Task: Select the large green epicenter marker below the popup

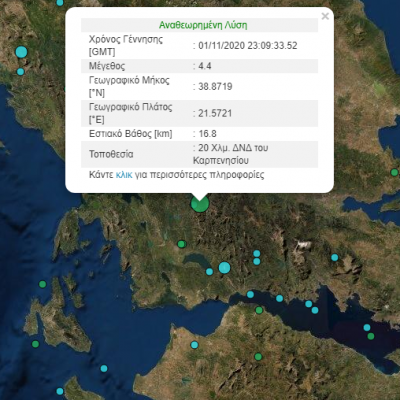Action: pos(200,204)
